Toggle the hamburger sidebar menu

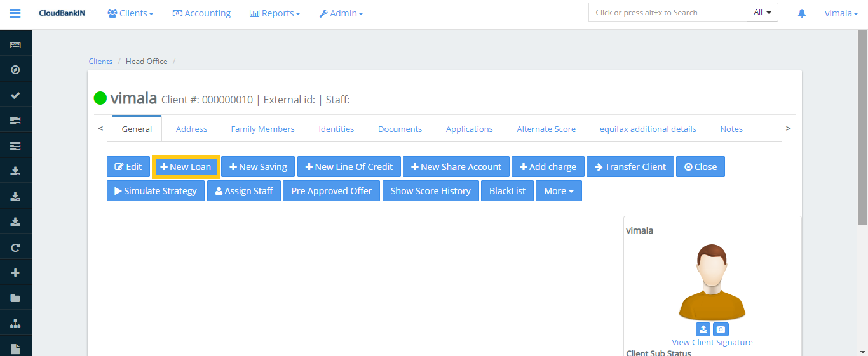click(15, 13)
